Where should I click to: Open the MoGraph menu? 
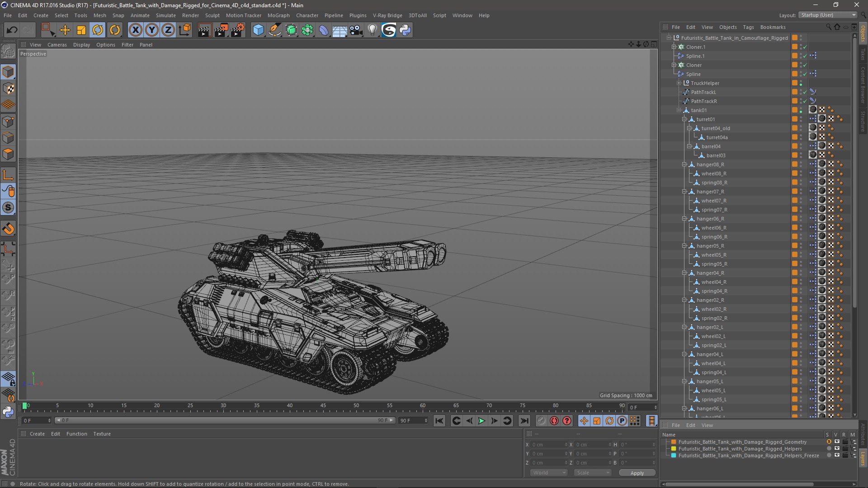click(x=278, y=15)
